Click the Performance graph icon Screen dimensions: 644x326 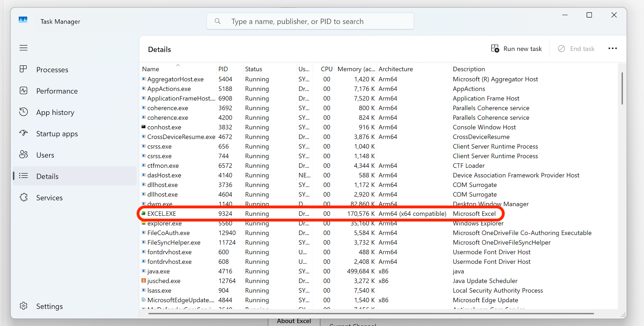pos(23,91)
